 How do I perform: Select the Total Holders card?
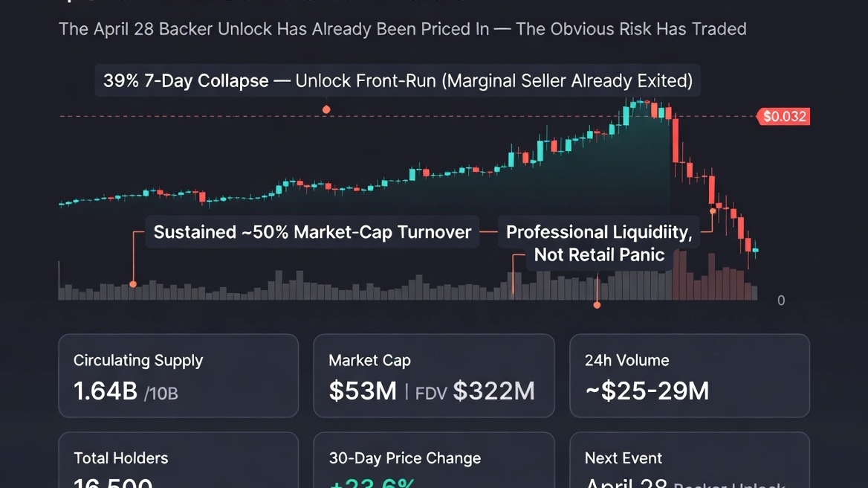178,461
